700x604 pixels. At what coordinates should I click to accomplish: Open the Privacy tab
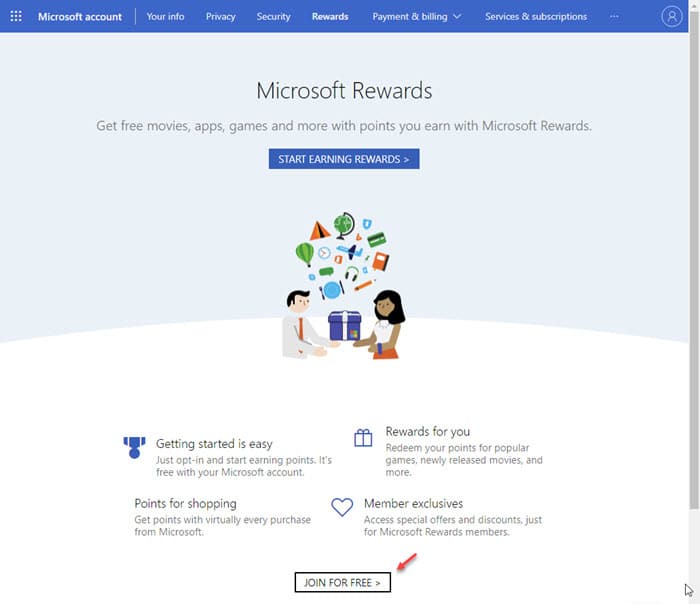pos(221,17)
